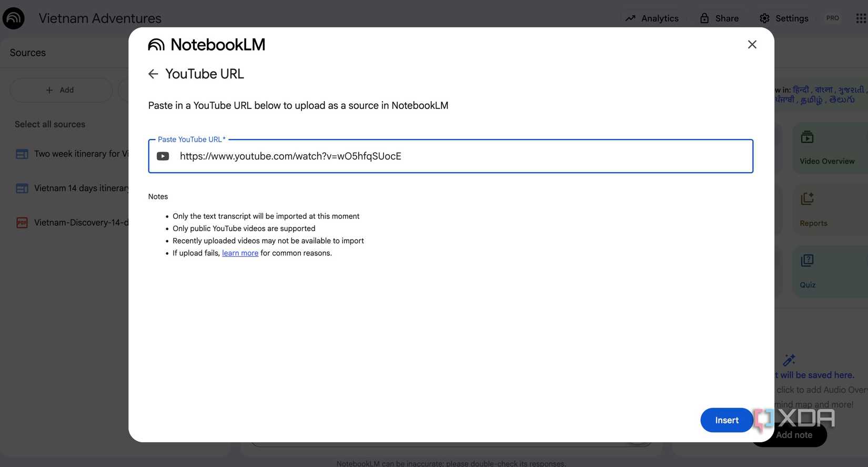The height and width of the screenshot is (467, 868).
Task: Click the Video Overview icon
Action: tap(807, 137)
